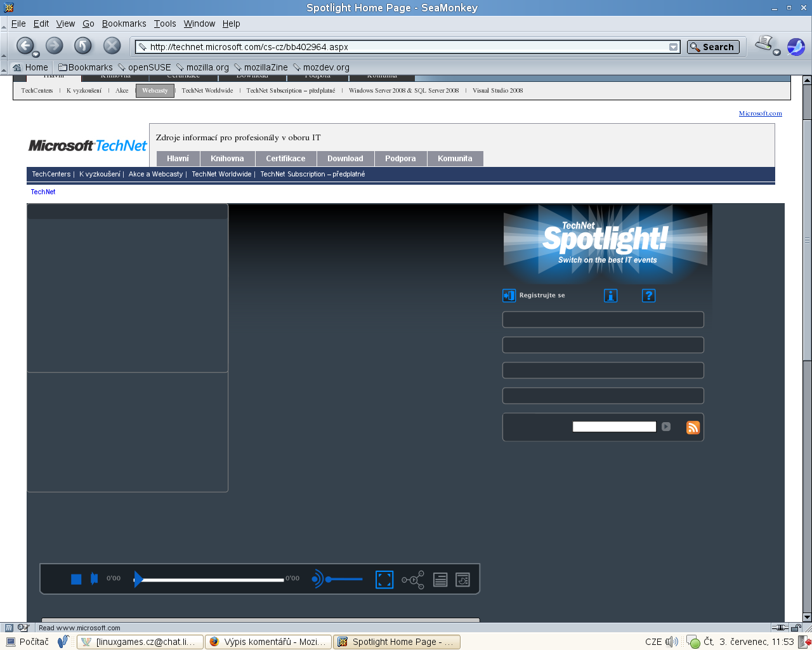Follow the Microsoft.com link

click(760, 114)
